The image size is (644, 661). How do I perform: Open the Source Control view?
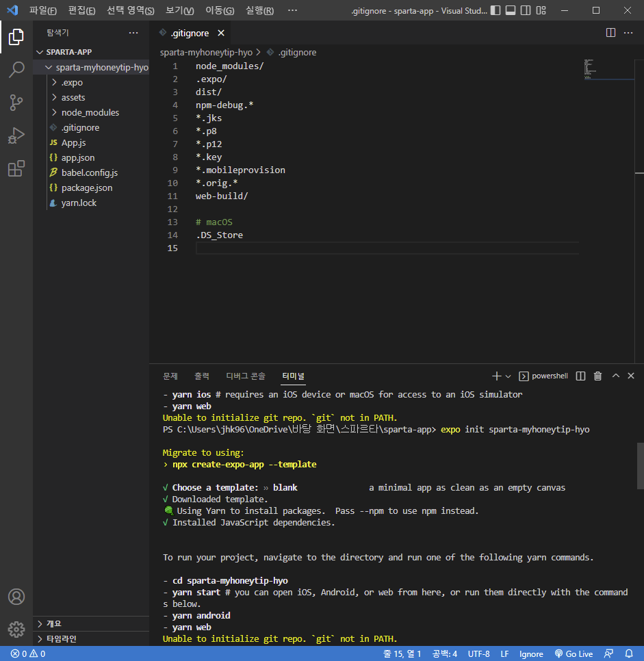16,103
